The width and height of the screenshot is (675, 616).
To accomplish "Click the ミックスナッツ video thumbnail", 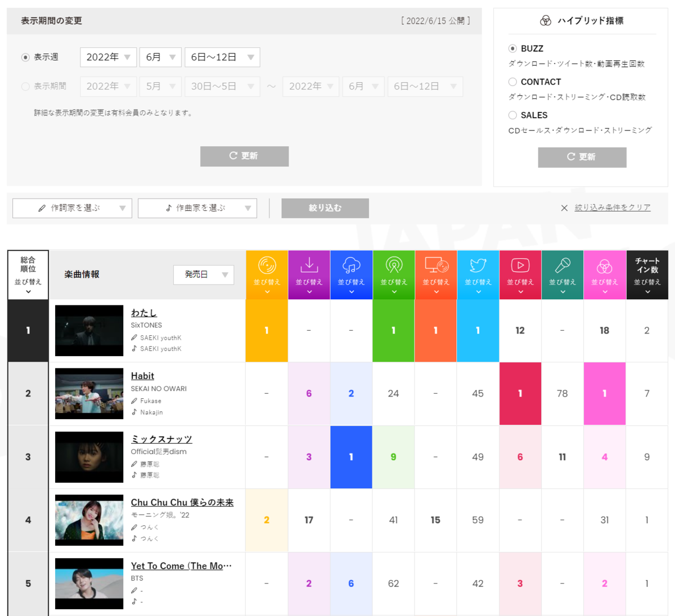I will [x=89, y=457].
